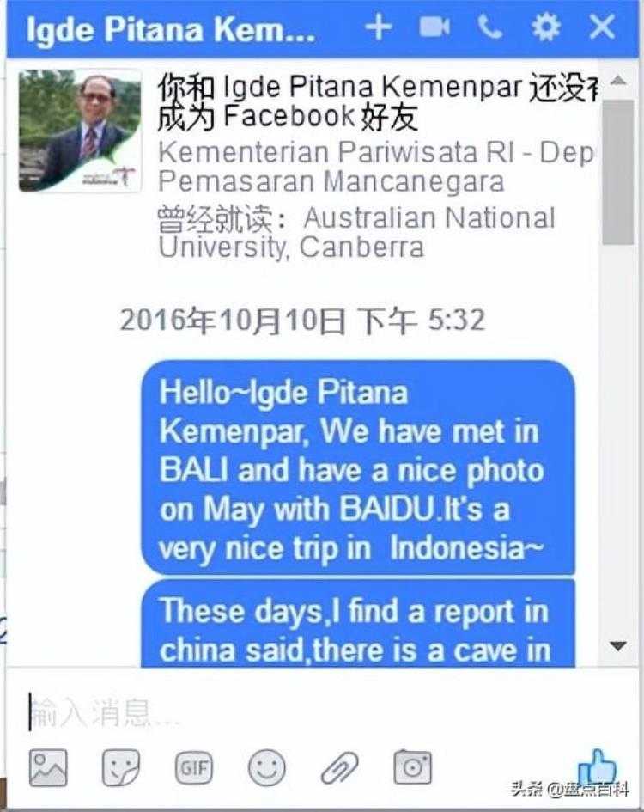644x812 pixels.
Task: Start a video call with camera icon
Action: click(434, 27)
